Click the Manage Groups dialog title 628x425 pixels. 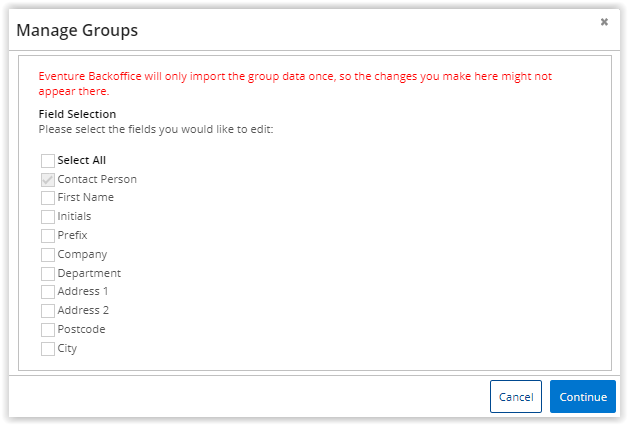(77, 30)
